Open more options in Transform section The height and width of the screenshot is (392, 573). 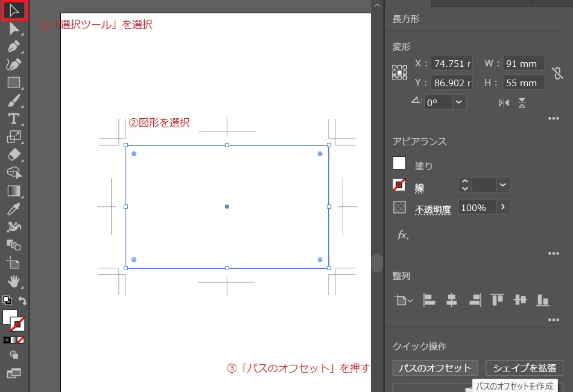point(554,119)
